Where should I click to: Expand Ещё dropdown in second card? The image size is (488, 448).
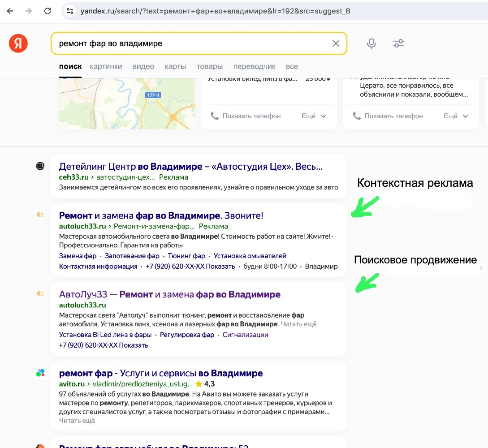[456, 116]
